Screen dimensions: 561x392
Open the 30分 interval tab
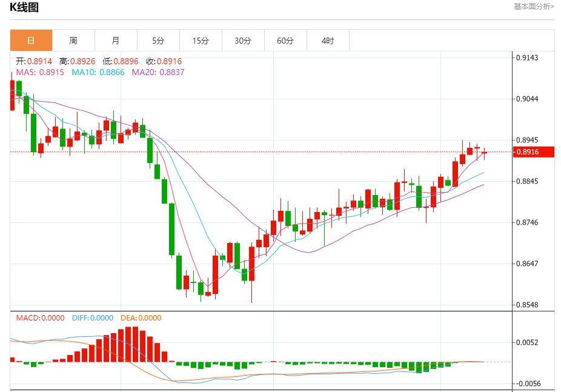pos(243,41)
